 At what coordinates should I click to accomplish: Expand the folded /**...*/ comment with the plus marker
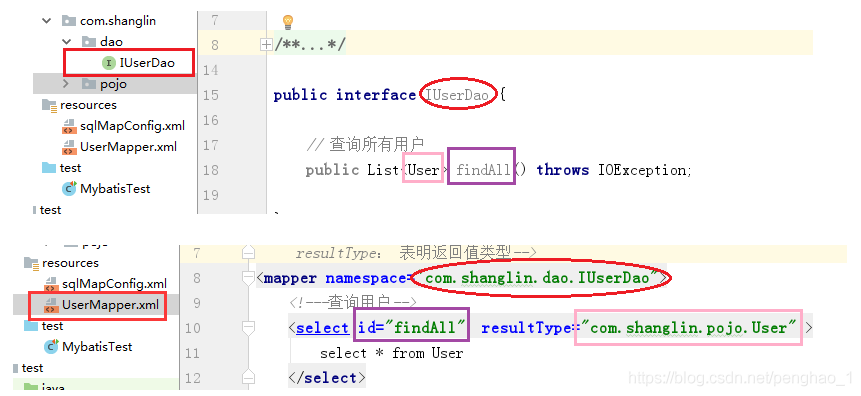pyautogui.click(x=266, y=45)
